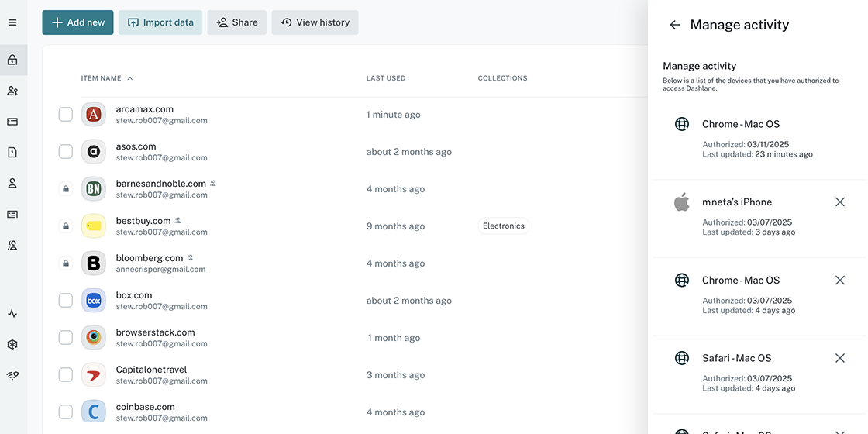
Task: Click the password health activity icon
Action: tap(12, 314)
